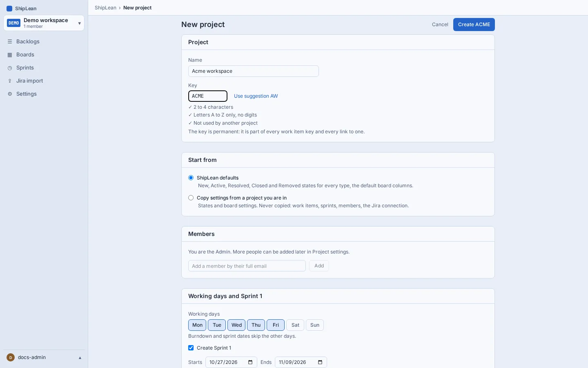Focus the project Key input field
Viewport: 588px width, 368px height.
[x=208, y=96]
